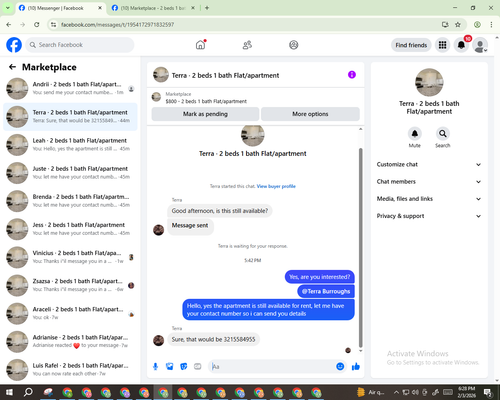Send a voice clip with the microphone icon

click(155, 367)
